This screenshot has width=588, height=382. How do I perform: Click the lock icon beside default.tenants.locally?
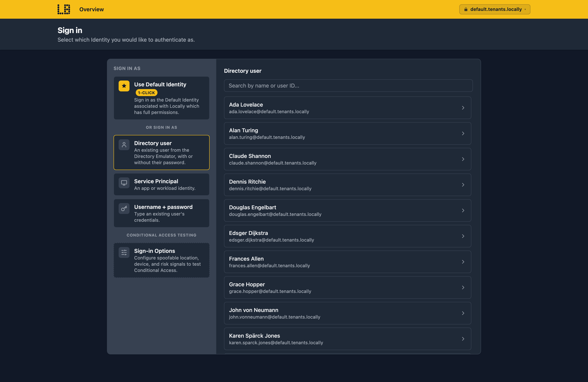(466, 9)
